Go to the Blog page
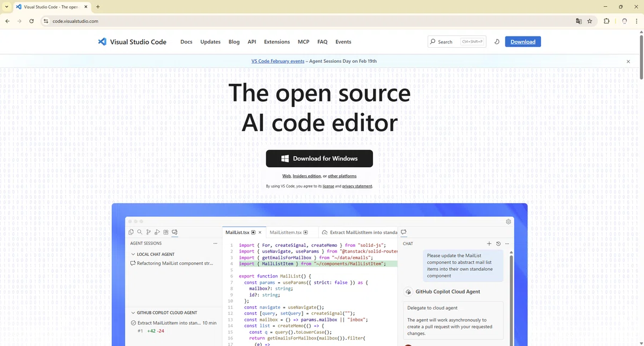This screenshot has width=644, height=346. (234, 42)
